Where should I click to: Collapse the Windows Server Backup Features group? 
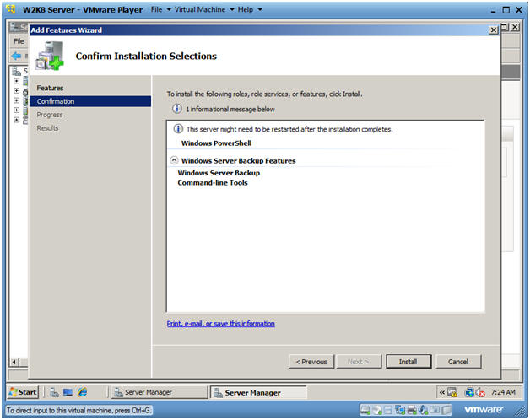tap(174, 160)
